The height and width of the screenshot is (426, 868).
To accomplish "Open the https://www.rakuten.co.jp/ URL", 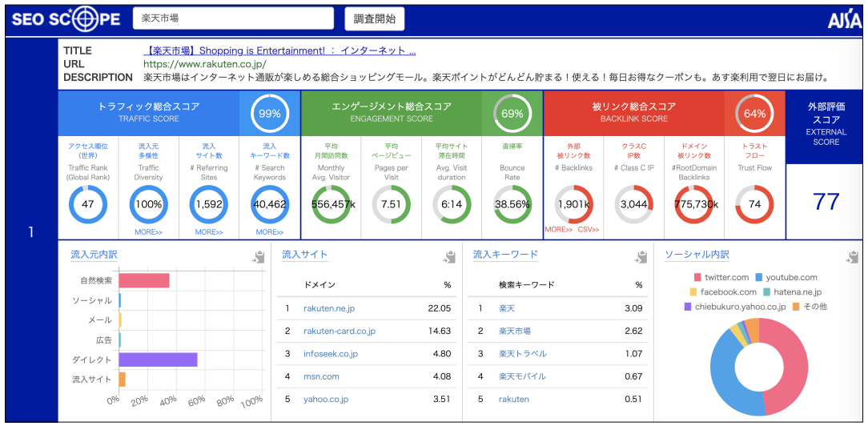I will pyautogui.click(x=205, y=64).
